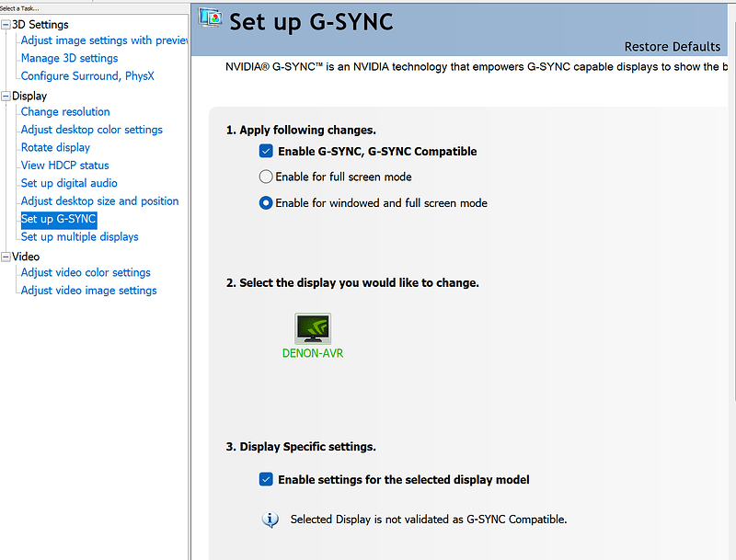The width and height of the screenshot is (736, 560).
Task: Click the 3D Settings category label
Action: pyautogui.click(x=40, y=25)
